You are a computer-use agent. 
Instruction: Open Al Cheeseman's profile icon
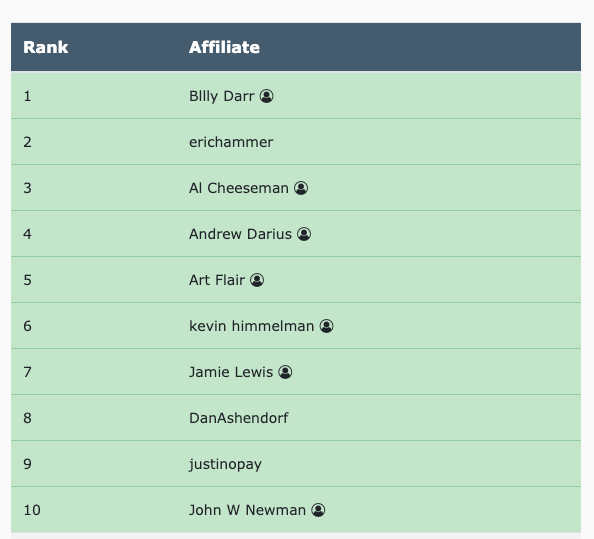[x=301, y=188]
